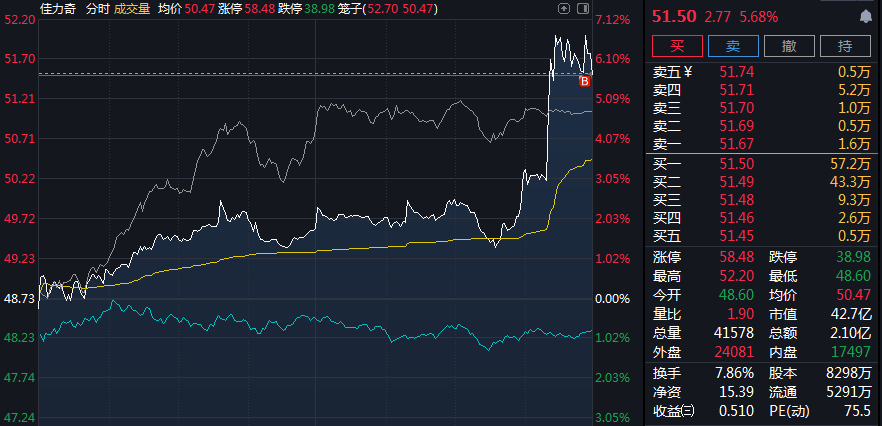Open the 持 (holdings) button

coord(845,45)
